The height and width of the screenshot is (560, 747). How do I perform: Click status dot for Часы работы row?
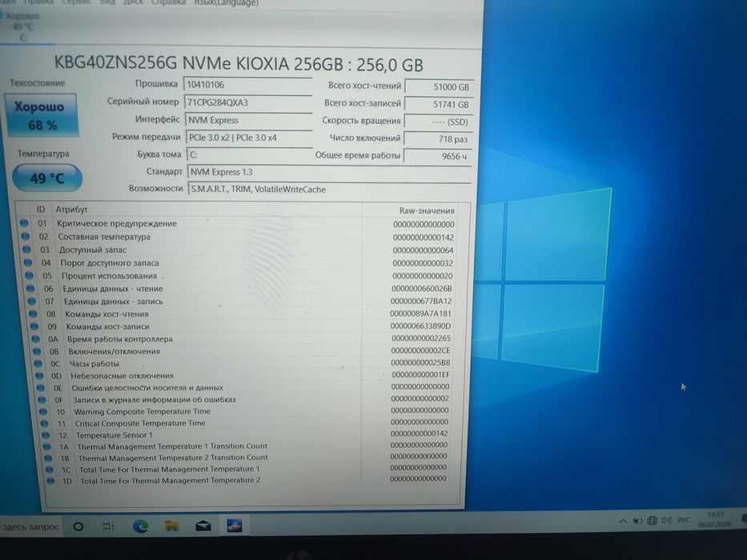[x=38, y=363]
